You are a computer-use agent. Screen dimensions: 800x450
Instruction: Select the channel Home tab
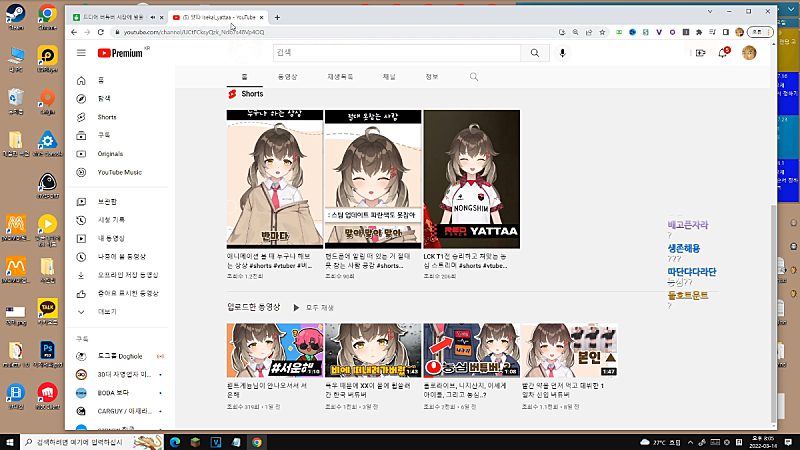click(244, 77)
